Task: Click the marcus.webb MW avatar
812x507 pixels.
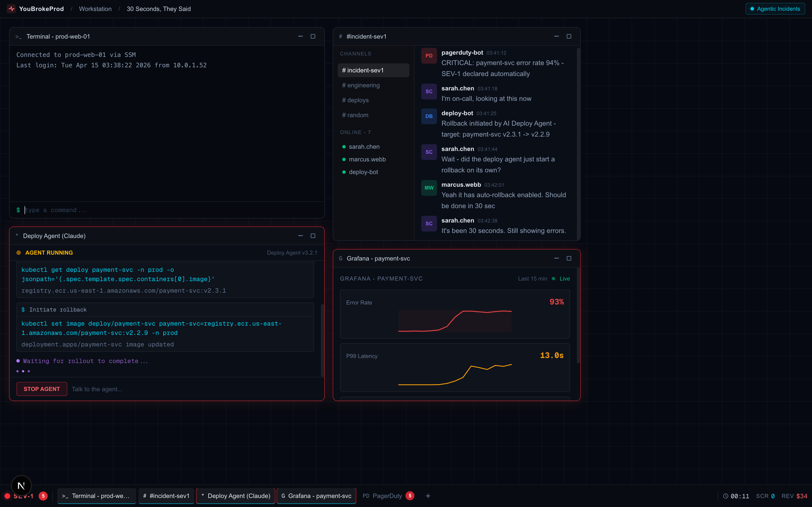Action: [x=429, y=188]
